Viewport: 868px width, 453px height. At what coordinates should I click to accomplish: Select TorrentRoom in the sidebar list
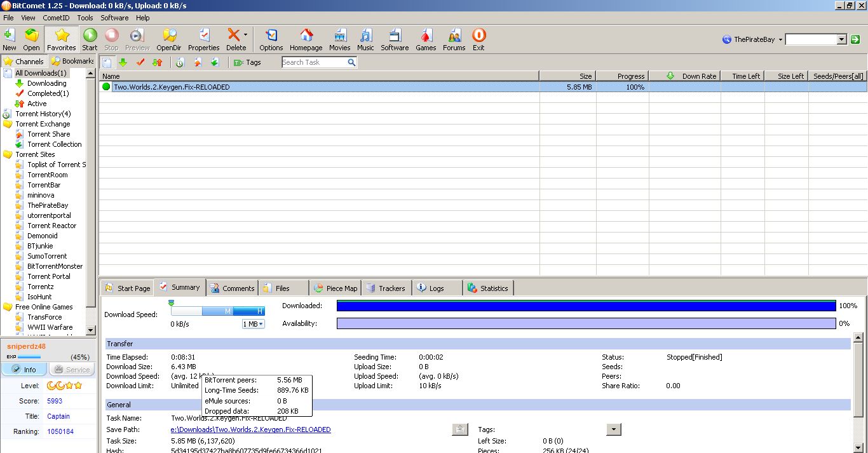pos(47,175)
